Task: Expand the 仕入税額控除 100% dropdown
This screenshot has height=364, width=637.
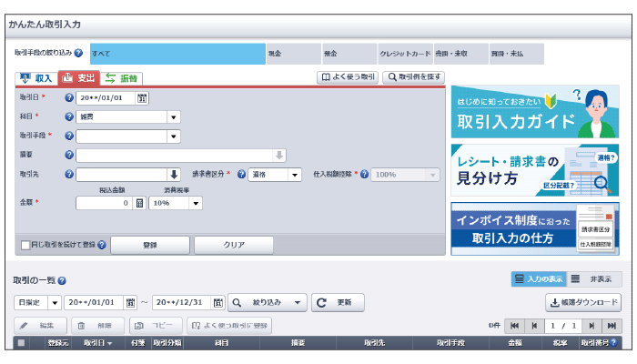Action: [x=432, y=175]
